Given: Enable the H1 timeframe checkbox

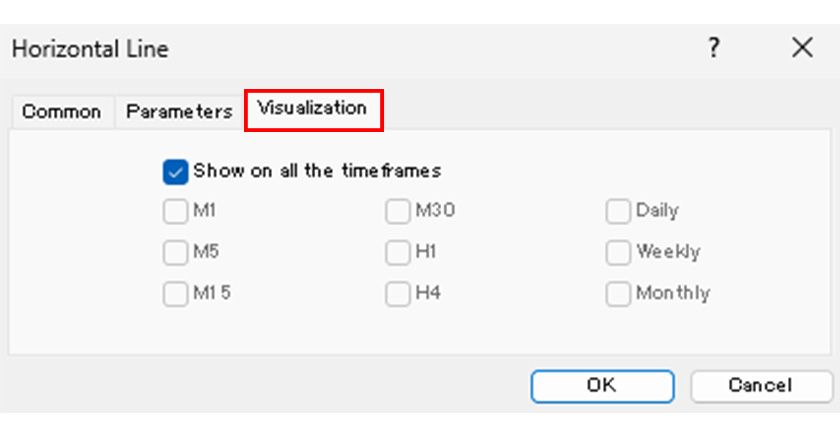Looking at the screenshot, I should click(x=398, y=253).
